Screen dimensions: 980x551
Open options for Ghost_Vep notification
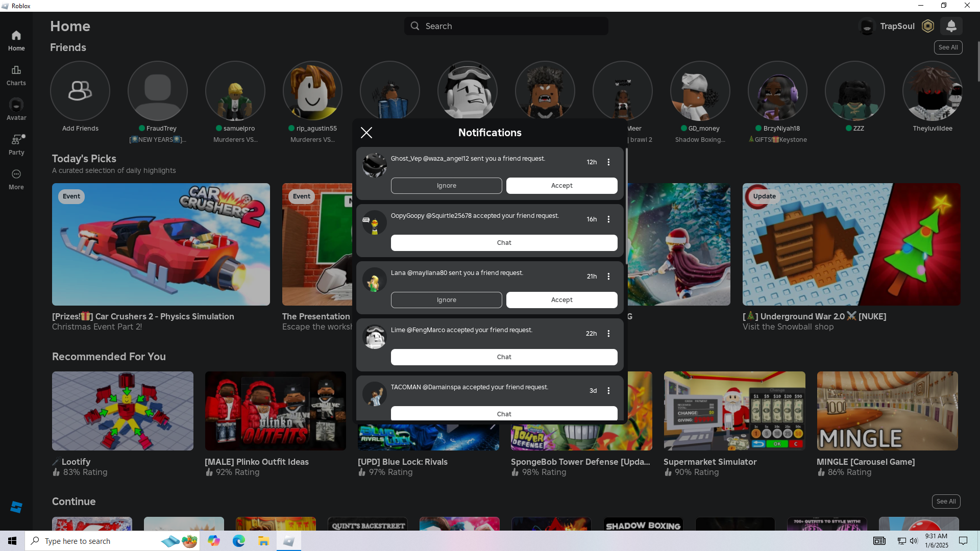click(x=608, y=162)
